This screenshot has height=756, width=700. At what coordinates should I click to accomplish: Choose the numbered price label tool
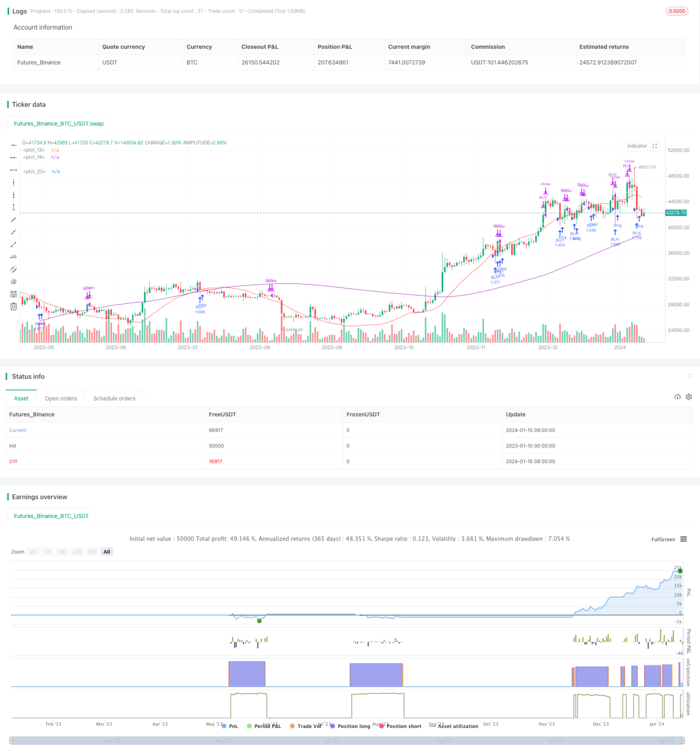pos(13,257)
